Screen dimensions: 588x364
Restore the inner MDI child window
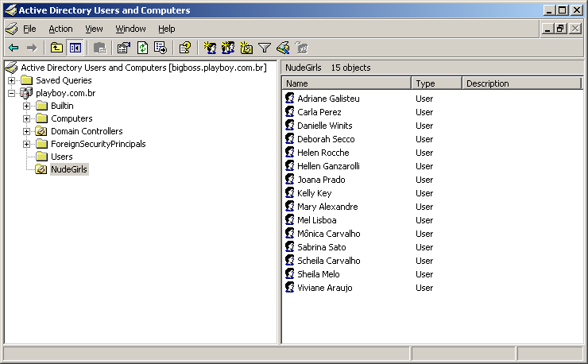pyautogui.click(x=561, y=29)
